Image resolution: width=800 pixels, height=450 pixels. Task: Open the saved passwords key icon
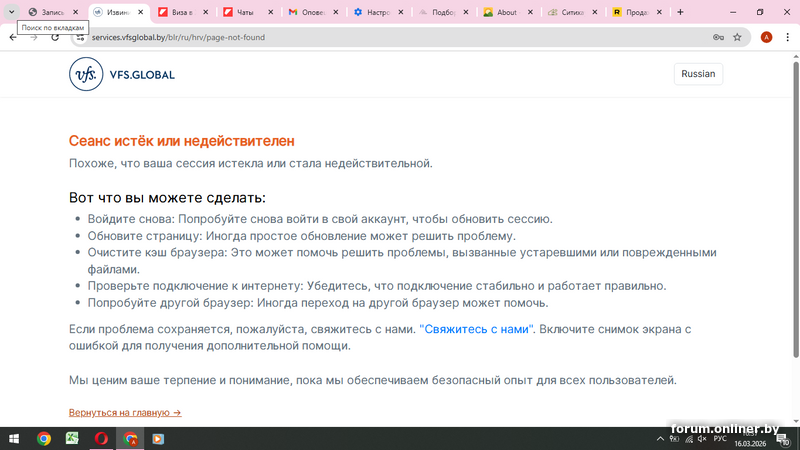[718, 37]
